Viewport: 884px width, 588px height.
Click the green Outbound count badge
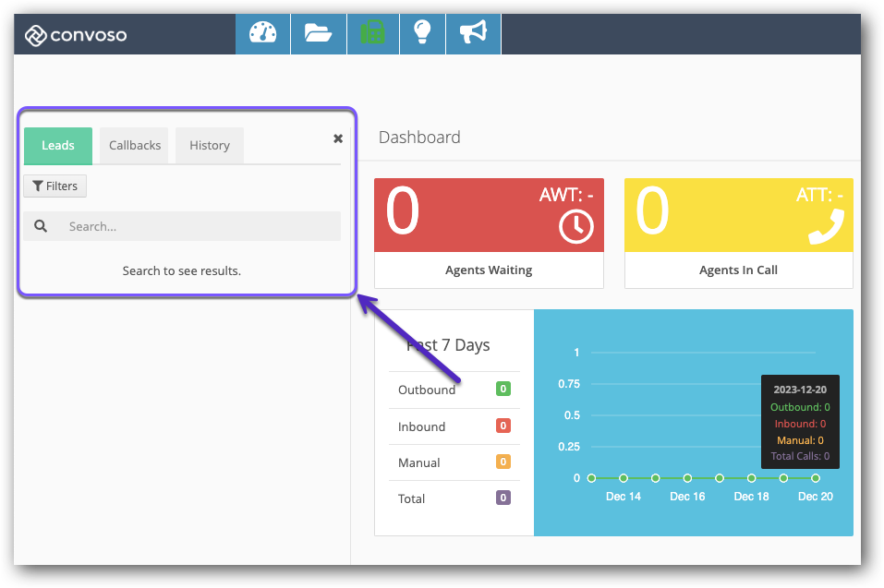click(x=503, y=390)
